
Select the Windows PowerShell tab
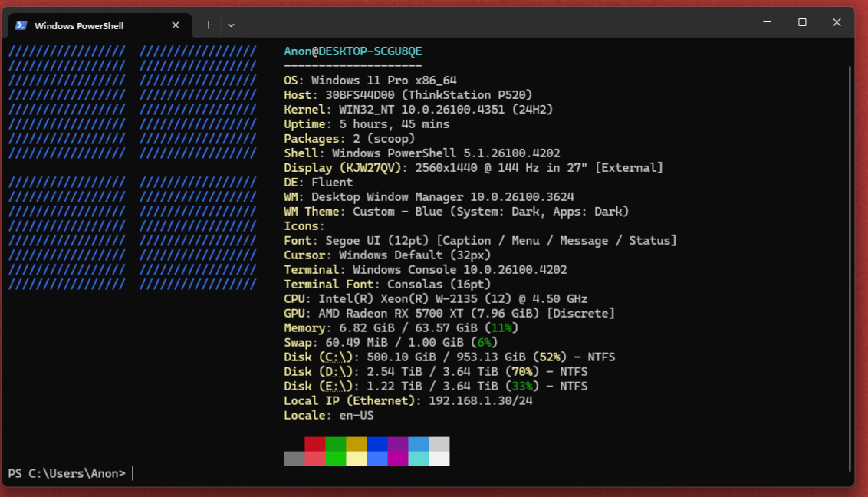[100, 25]
